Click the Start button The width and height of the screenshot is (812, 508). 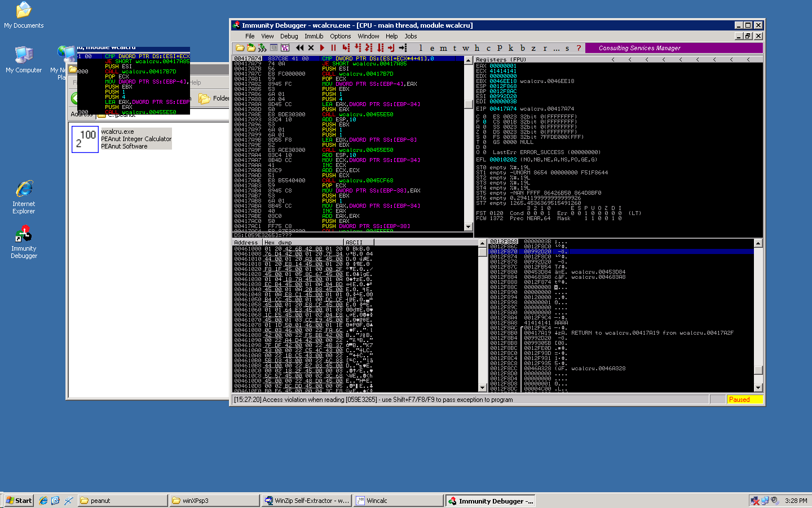(x=19, y=500)
